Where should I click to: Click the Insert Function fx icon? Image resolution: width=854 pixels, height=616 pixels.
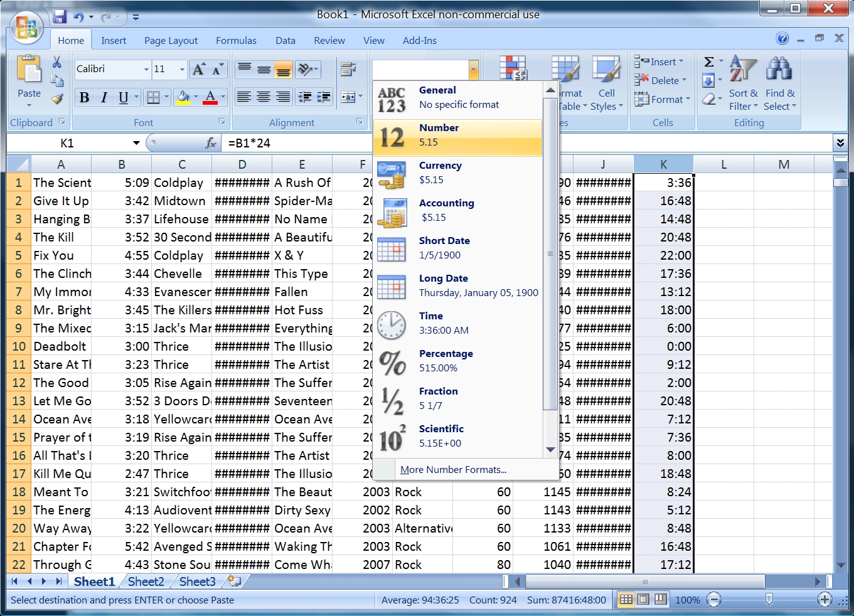point(211,143)
